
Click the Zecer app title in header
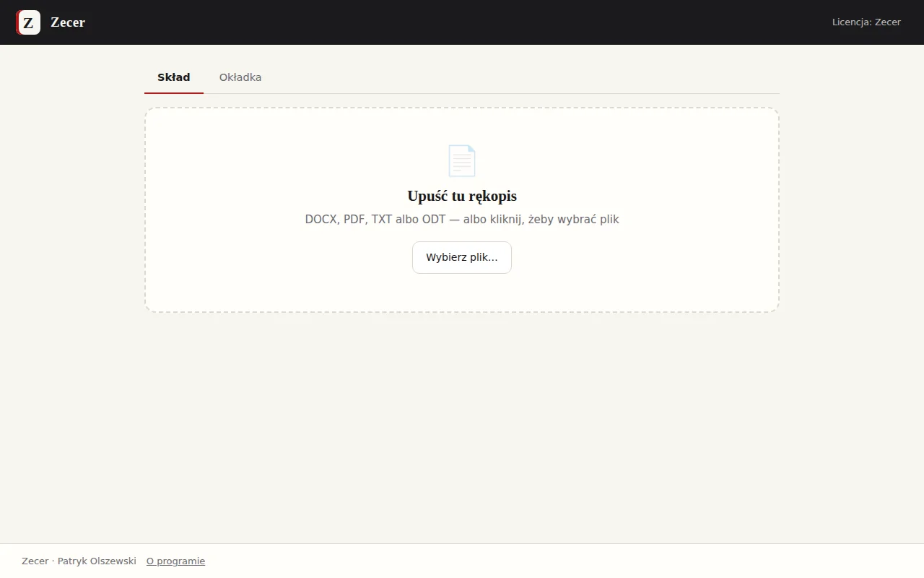coord(68,22)
